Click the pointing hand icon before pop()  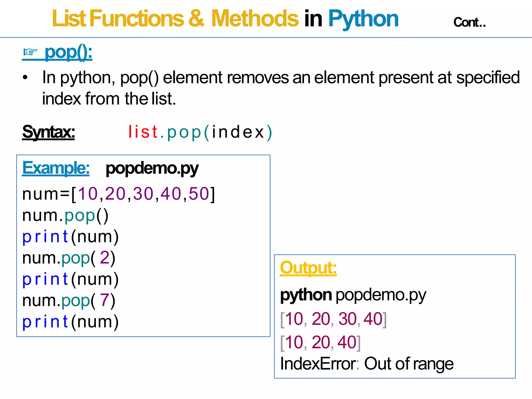point(30,52)
